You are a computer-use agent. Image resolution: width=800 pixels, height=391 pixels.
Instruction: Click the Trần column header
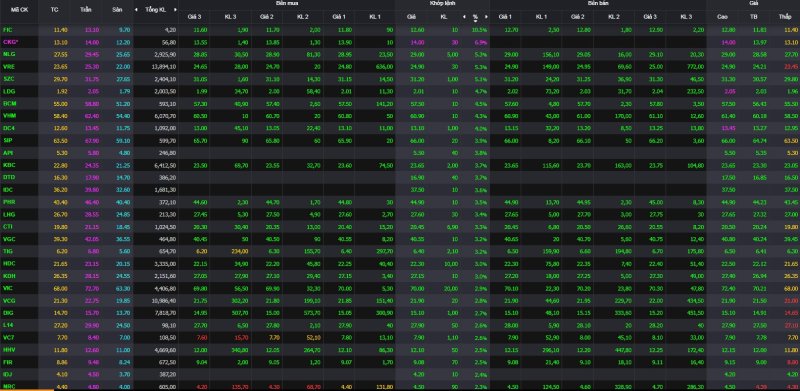click(86, 10)
